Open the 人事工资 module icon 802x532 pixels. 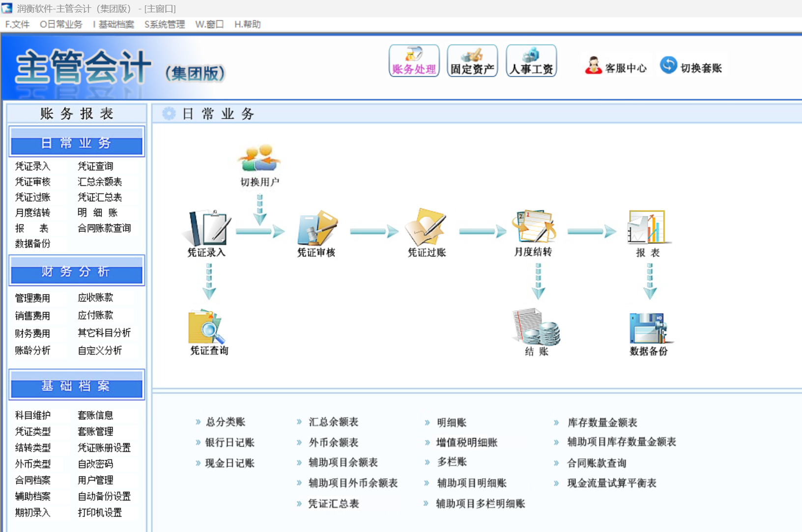pyautogui.click(x=531, y=60)
